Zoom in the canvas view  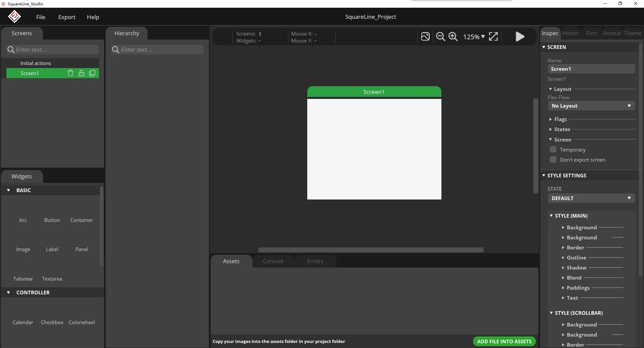453,37
